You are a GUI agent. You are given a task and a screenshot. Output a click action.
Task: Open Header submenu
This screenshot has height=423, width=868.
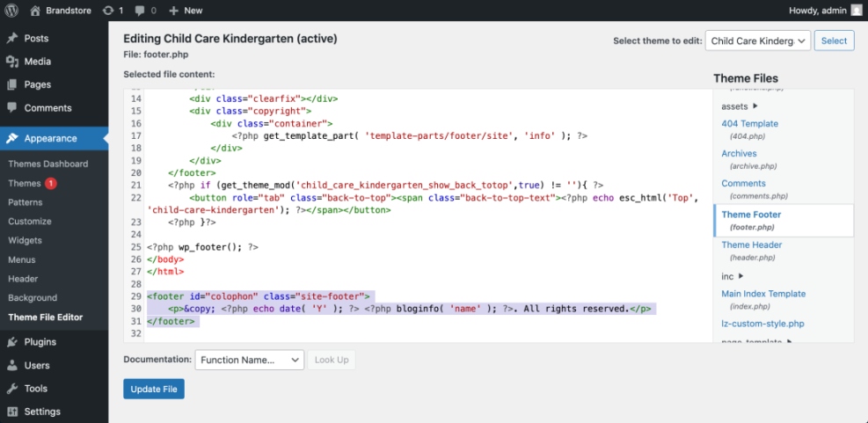click(x=23, y=279)
